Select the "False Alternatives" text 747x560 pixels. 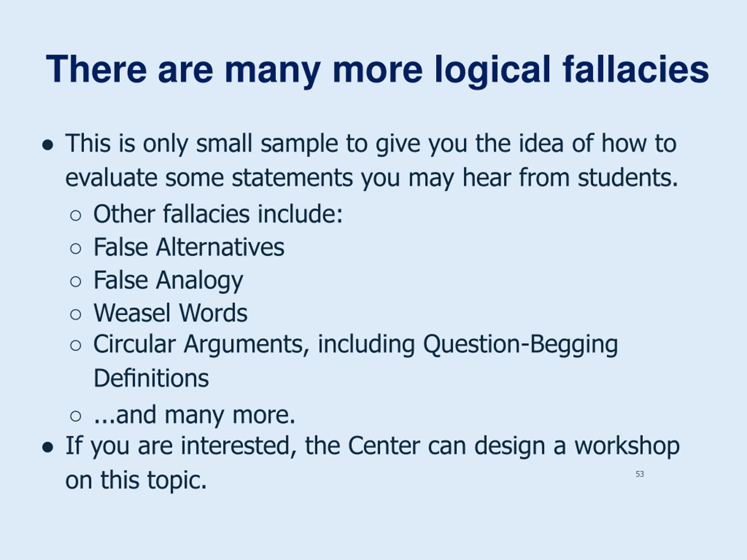[x=189, y=247]
